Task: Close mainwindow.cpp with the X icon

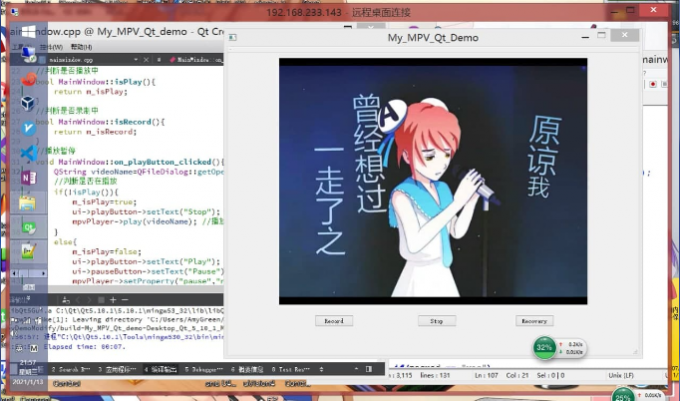Action: tap(146, 60)
